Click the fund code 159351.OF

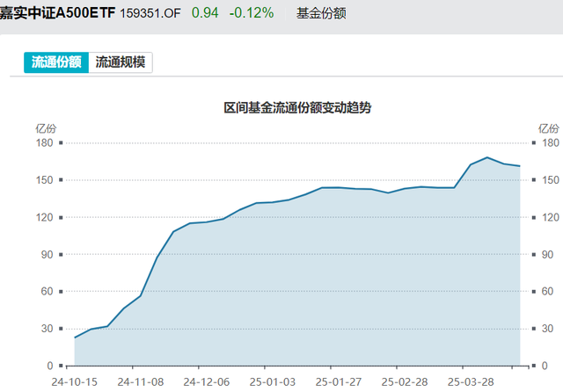coord(150,13)
